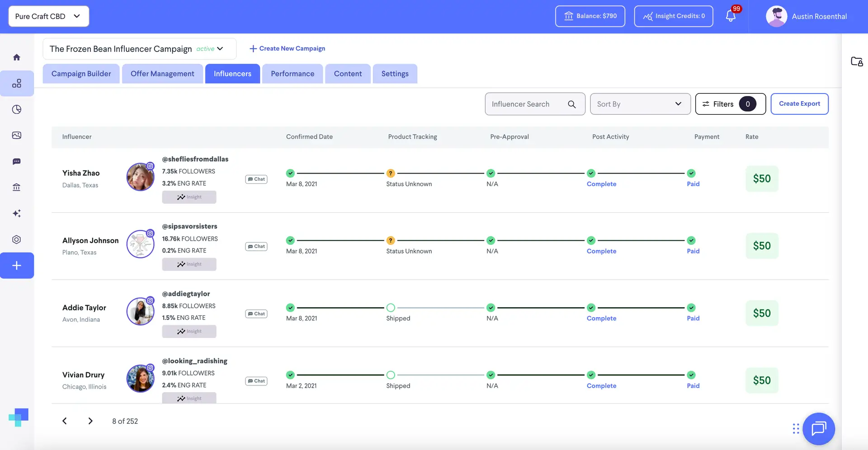Click the home icon in sidebar
868x450 pixels.
[17, 57]
